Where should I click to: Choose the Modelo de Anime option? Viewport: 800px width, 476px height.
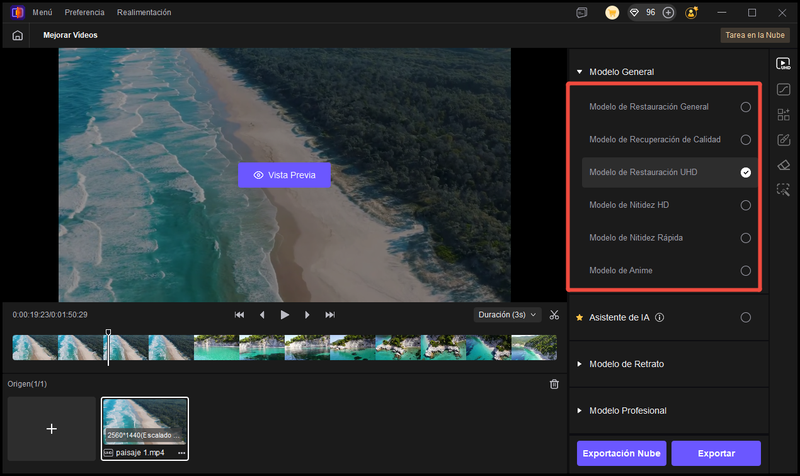tap(745, 271)
